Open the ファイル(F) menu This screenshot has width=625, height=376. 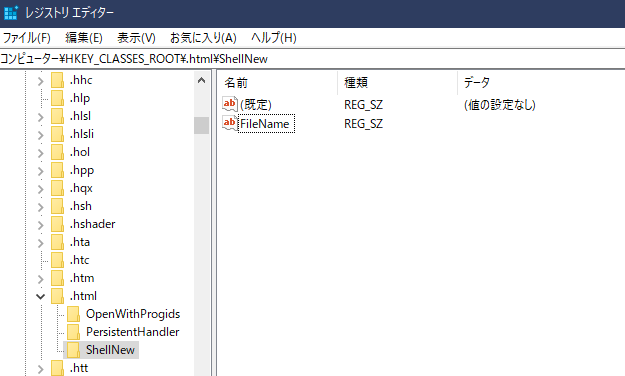coord(27,38)
